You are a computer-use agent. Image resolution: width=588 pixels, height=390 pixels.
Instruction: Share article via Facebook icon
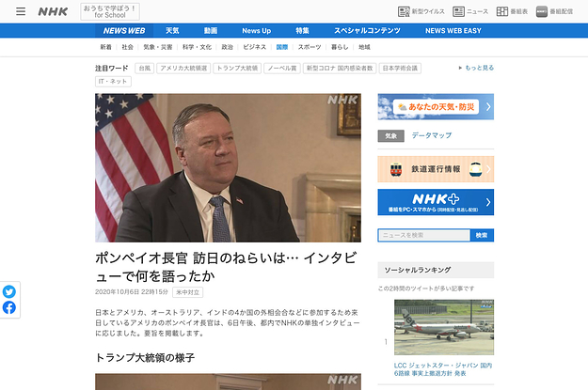pyautogui.click(x=9, y=307)
